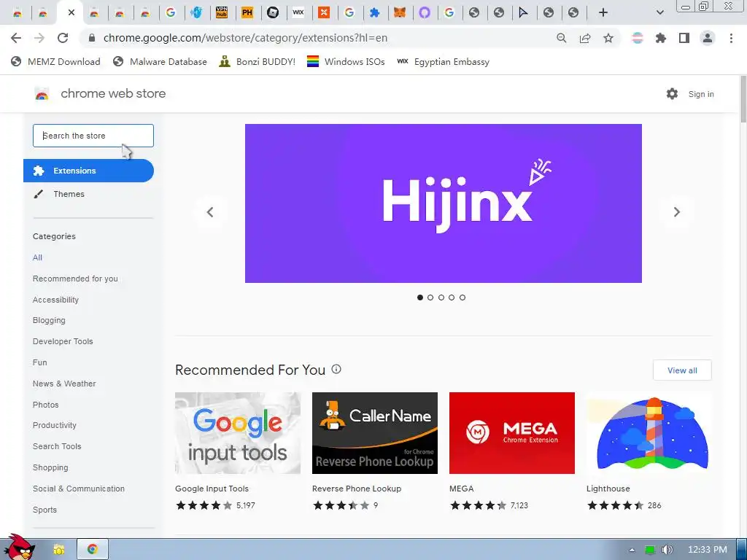Close the current browser tab
The height and width of the screenshot is (560, 747).
tap(71, 12)
